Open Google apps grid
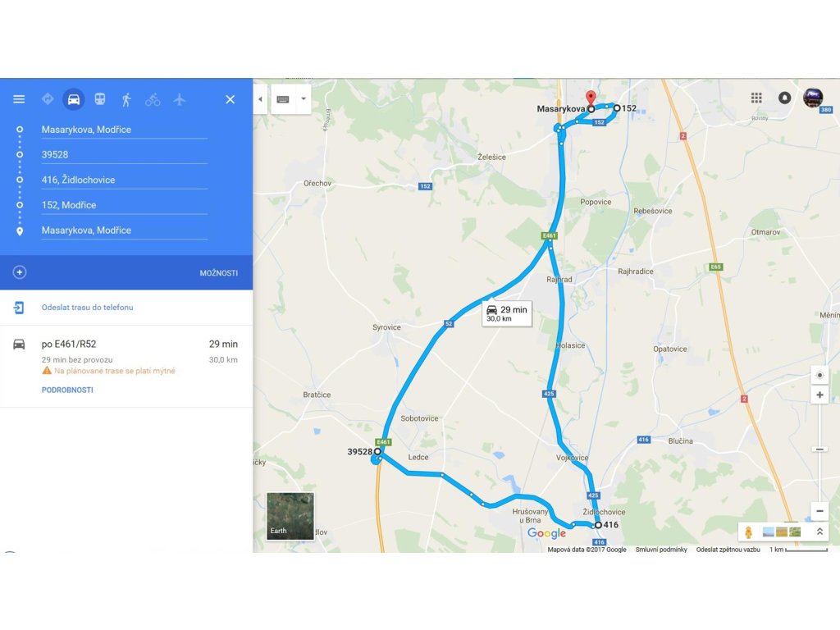This screenshot has width=840, height=630. [756, 98]
